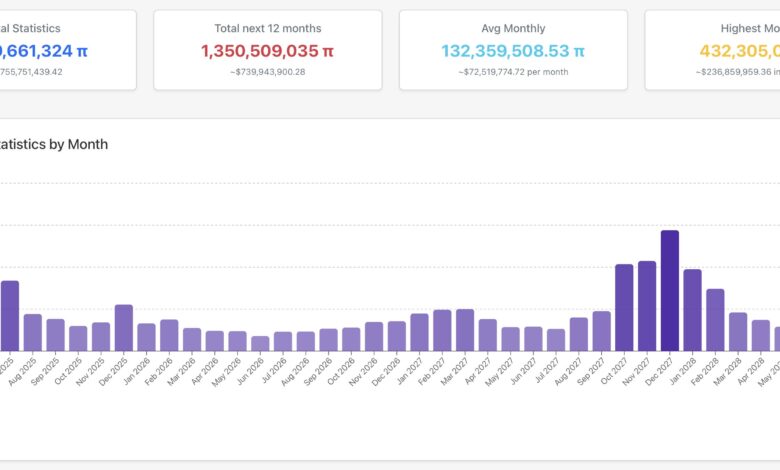Click the Sep 2027 bar

pos(601,331)
